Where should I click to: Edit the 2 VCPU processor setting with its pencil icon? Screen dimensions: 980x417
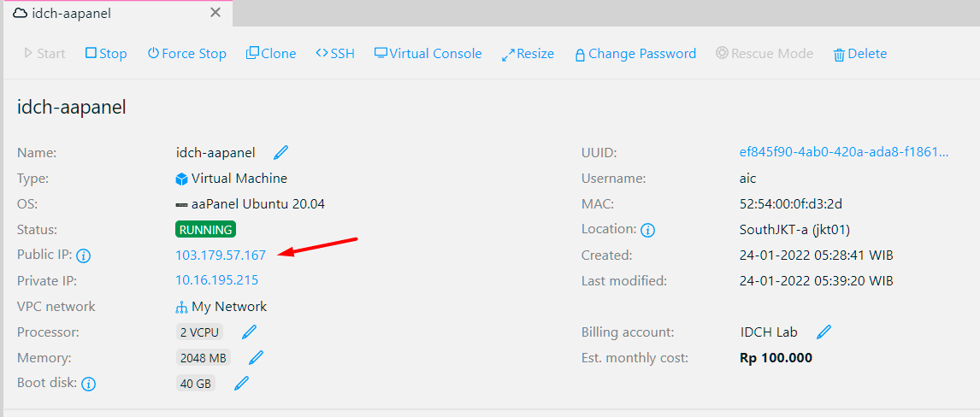[249, 332]
